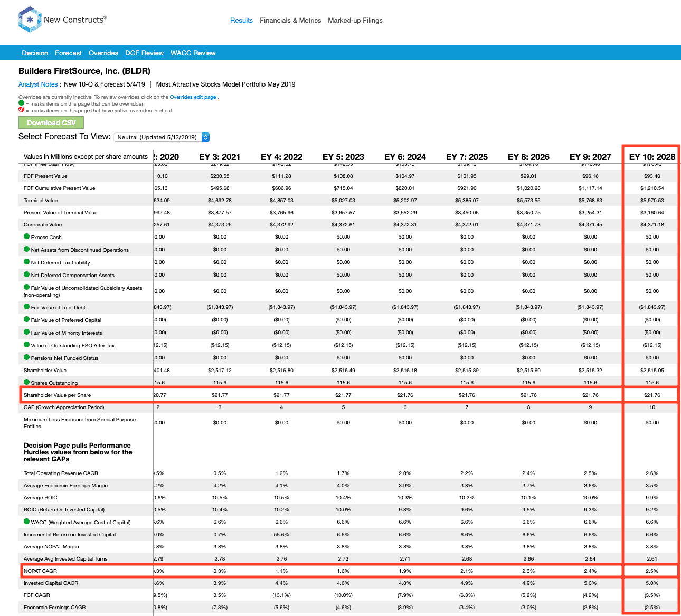Image resolution: width=681 pixels, height=616 pixels.
Task: Click green dot beside Fair Value of Preferred Capital
Action: pyautogui.click(x=26, y=319)
